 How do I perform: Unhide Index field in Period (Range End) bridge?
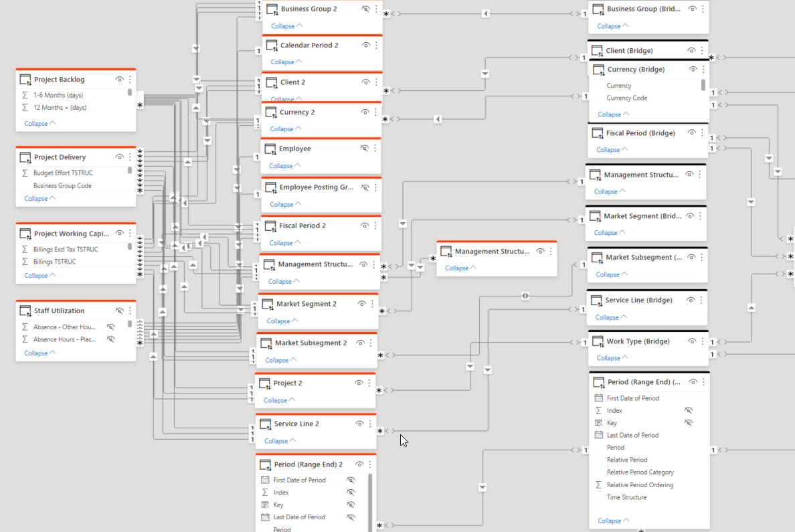pyautogui.click(x=689, y=410)
